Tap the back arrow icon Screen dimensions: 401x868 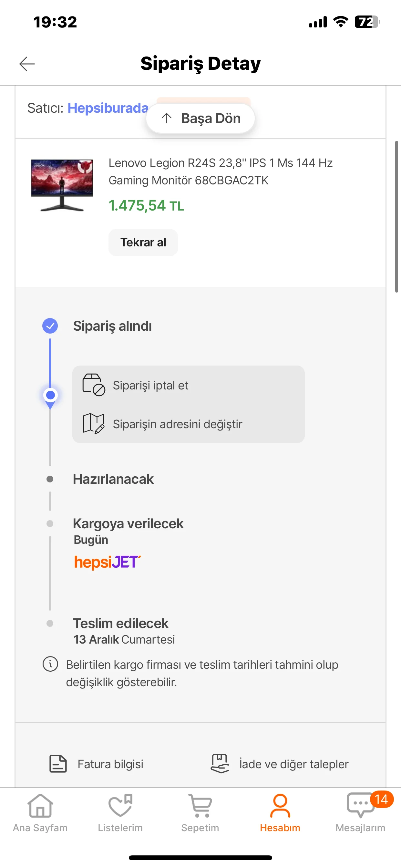click(x=27, y=64)
